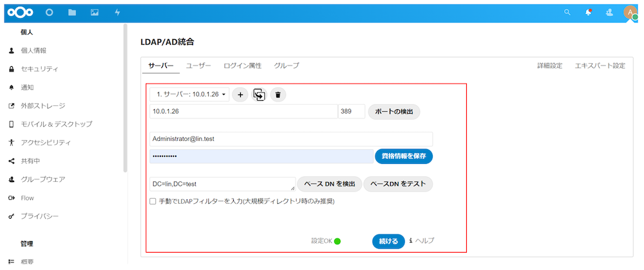Click the Nextcloud logo
The image size is (644, 270).
click(x=21, y=12)
